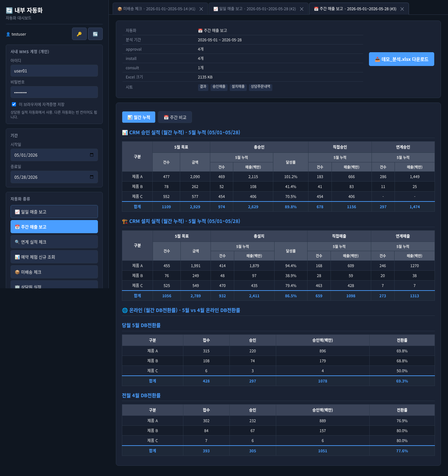448x476 pixels.
Task: Click 69.3% total 전환률 for 5월
Action: (402, 381)
